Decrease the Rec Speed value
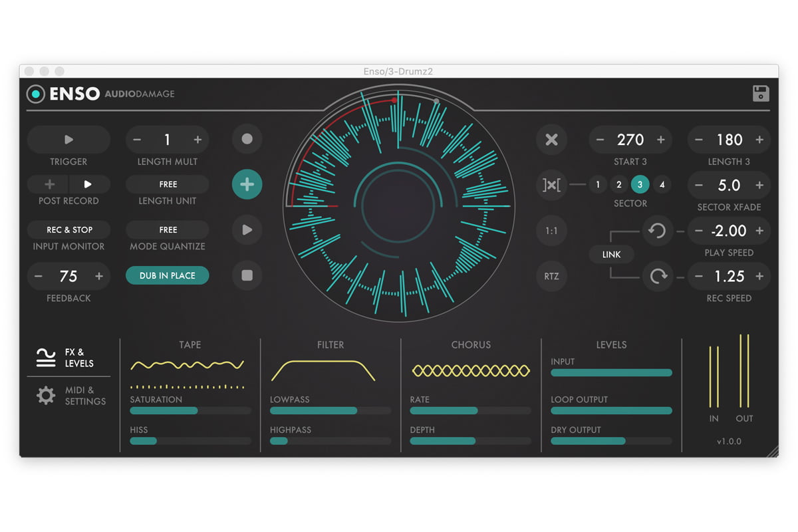Screen dimensions: 798x532 point(699,276)
